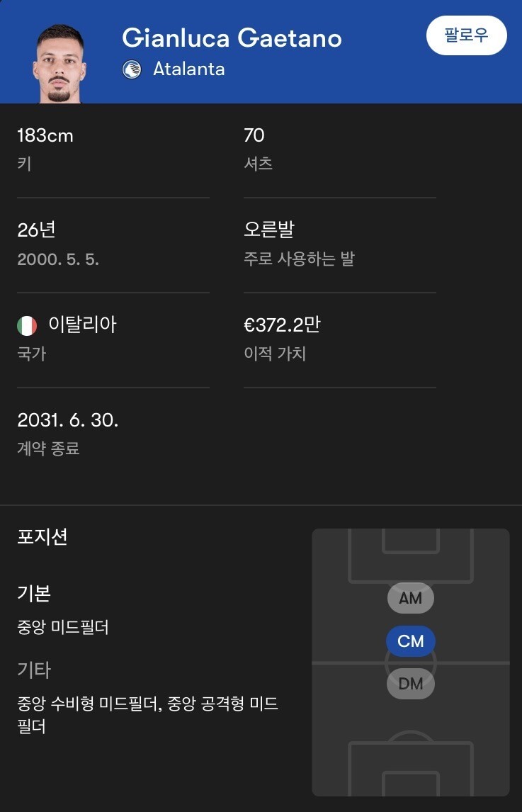Screen dimensions: 522x812
Task: Open the Atalanta club crest icon
Action: (x=132, y=69)
